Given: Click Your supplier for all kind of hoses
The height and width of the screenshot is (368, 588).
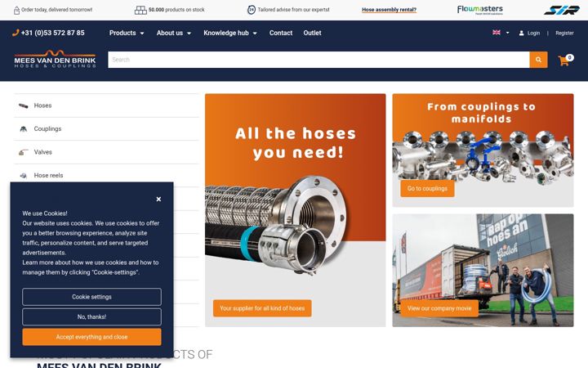Looking at the screenshot, I should [x=262, y=308].
